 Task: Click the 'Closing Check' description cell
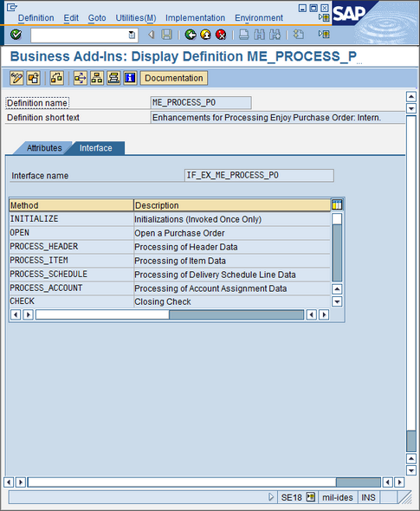232,301
